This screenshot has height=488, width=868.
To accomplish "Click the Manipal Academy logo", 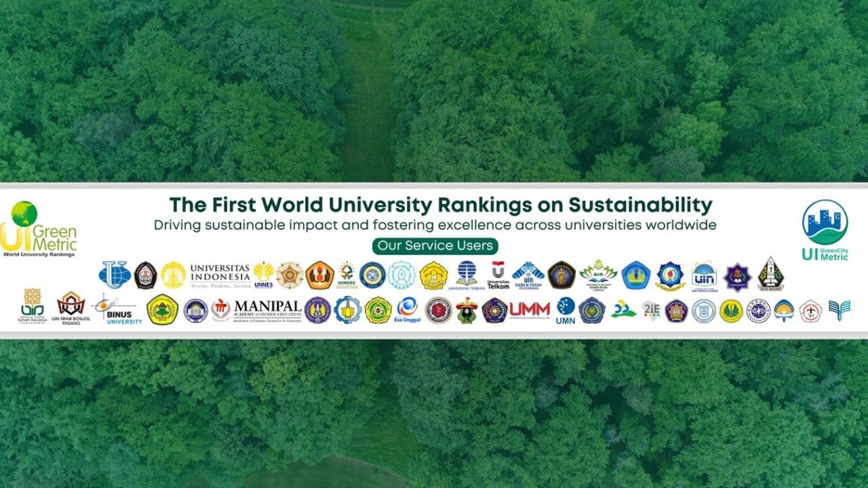I will (x=267, y=310).
